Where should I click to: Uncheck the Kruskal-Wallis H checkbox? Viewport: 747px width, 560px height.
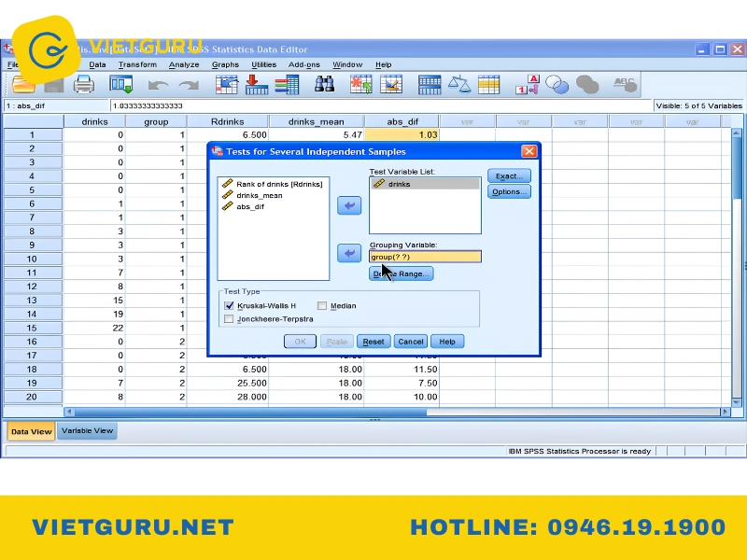click(x=229, y=306)
